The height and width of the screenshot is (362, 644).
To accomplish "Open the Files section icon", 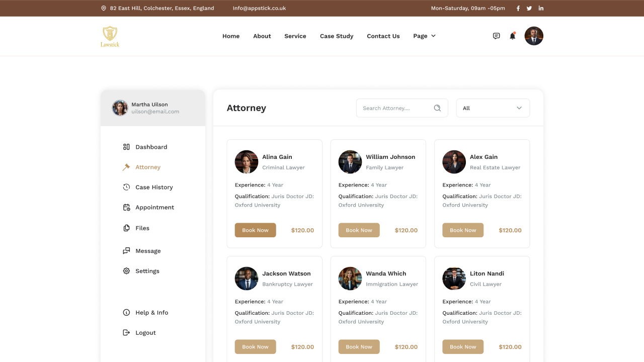I will click(x=126, y=228).
